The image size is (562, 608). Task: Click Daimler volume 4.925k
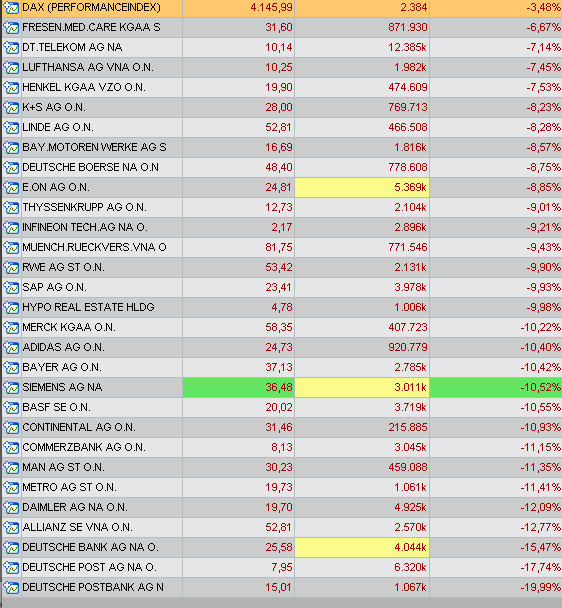[410, 507]
